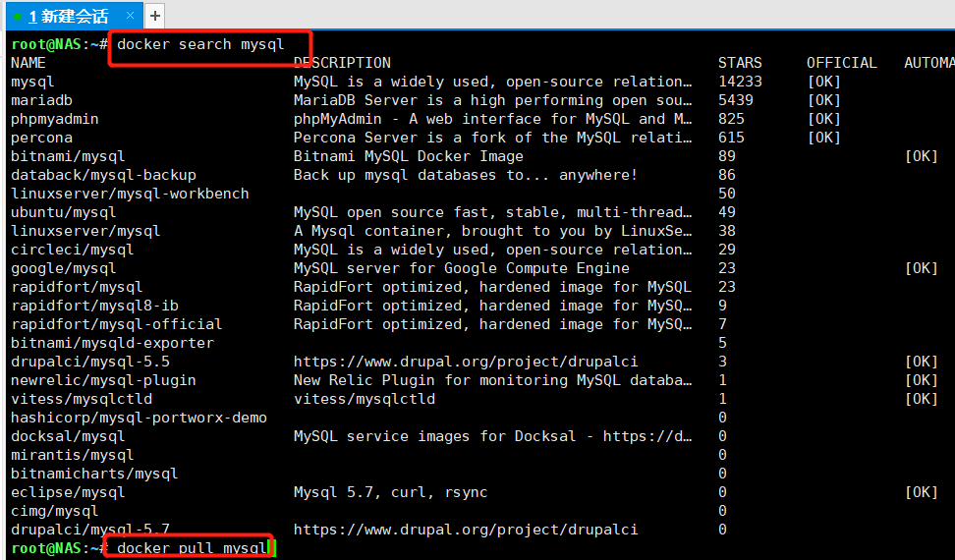Select the 'eclipse/mysql' image name
This screenshot has height=560, width=955.
[68, 492]
